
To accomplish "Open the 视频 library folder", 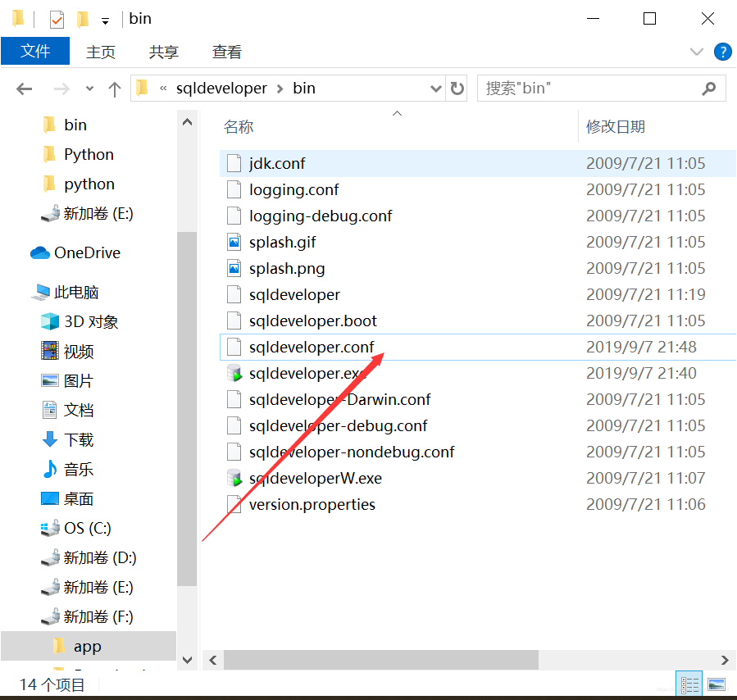I will click(79, 352).
